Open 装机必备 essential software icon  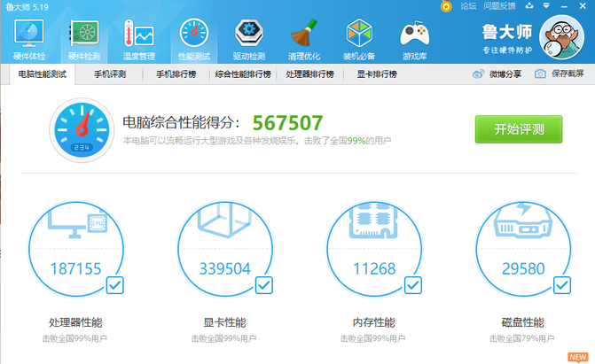(x=359, y=39)
